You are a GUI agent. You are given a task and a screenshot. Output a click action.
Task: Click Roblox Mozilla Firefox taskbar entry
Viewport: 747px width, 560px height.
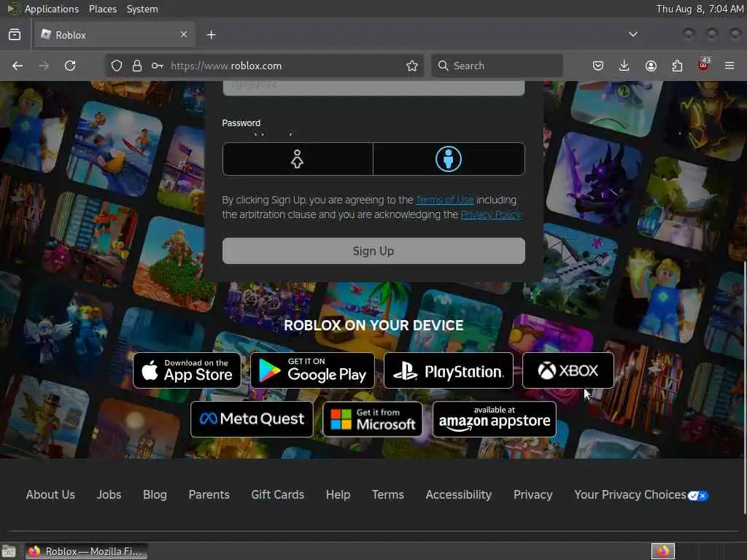86,551
